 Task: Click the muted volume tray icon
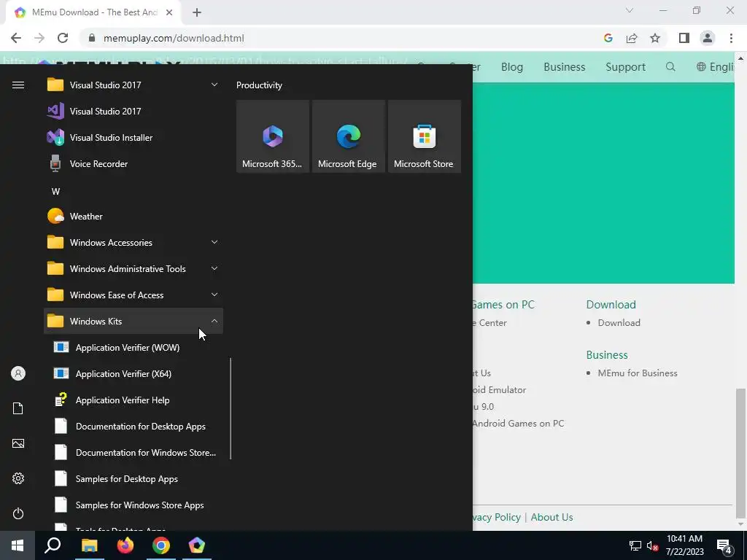pyautogui.click(x=652, y=545)
